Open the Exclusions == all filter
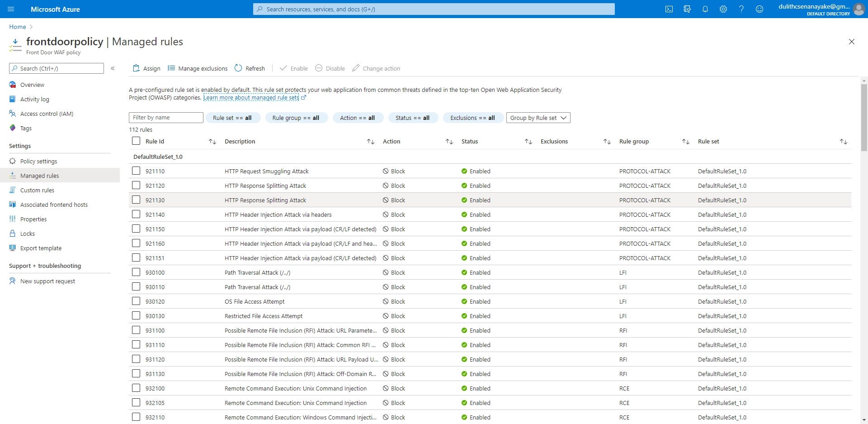Screen dimensions: 868x424 coord(473,118)
